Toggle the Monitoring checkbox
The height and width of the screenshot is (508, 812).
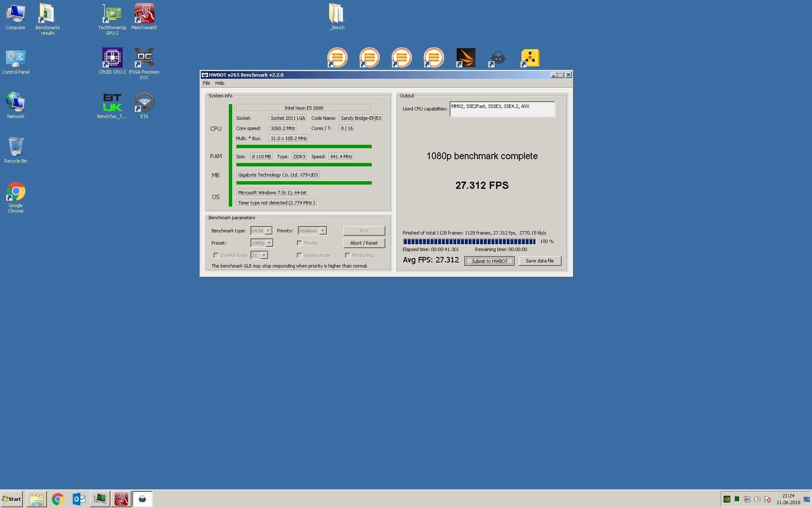[x=348, y=255]
